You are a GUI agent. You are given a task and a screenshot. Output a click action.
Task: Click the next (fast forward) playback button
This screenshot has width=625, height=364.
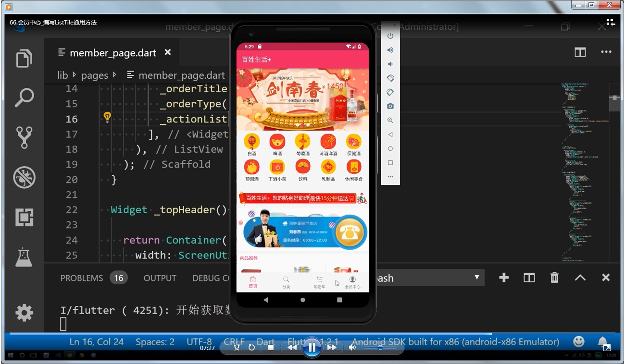click(332, 347)
